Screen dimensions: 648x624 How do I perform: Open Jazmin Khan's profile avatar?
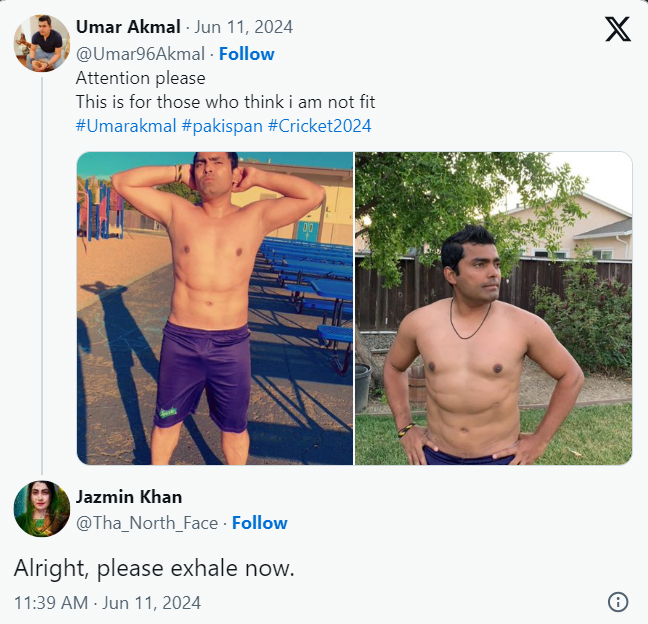pyautogui.click(x=41, y=508)
